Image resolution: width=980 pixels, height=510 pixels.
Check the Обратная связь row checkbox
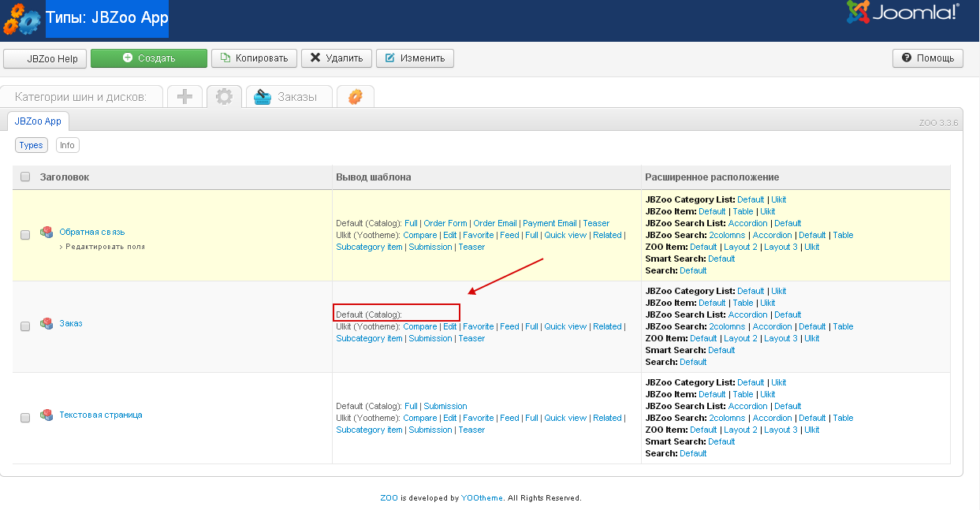(25, 235)
